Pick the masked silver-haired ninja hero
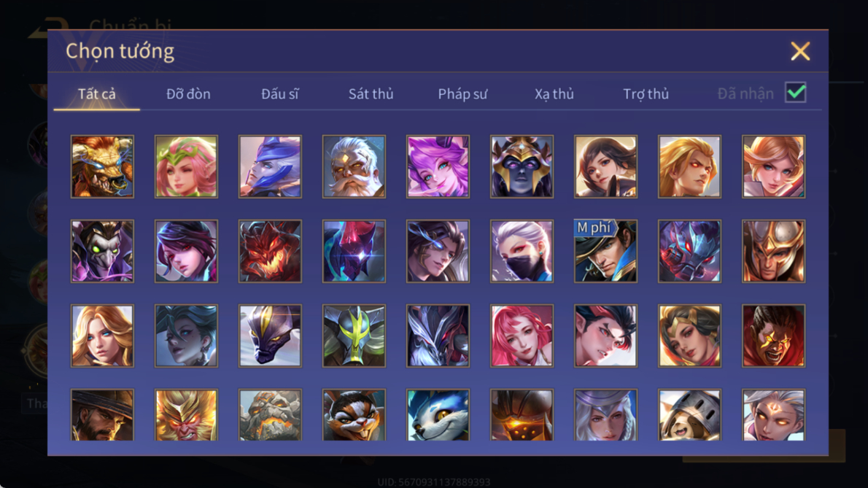The image size is (868, 488). pos(522,251)
